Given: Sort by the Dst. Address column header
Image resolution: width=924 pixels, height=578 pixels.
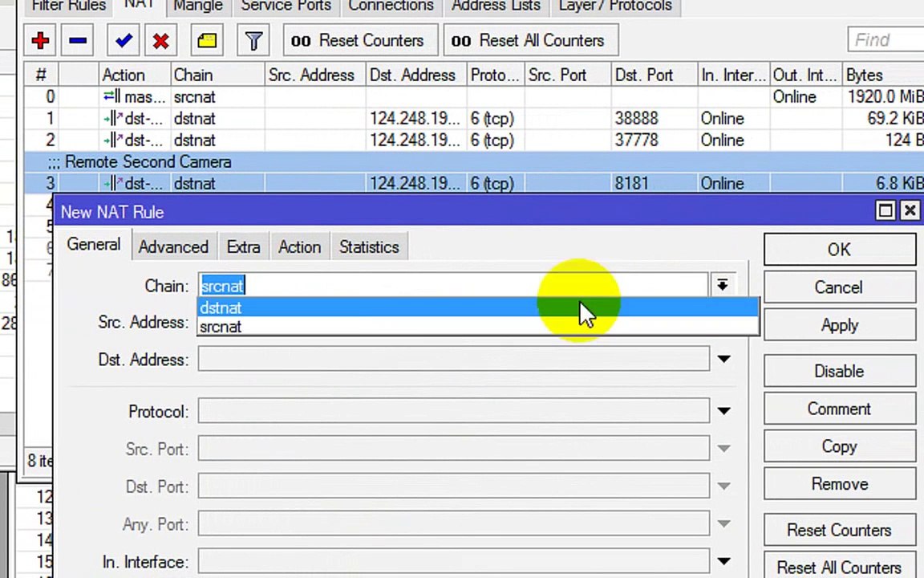Looking at the screenshot, I should [416, 75].
